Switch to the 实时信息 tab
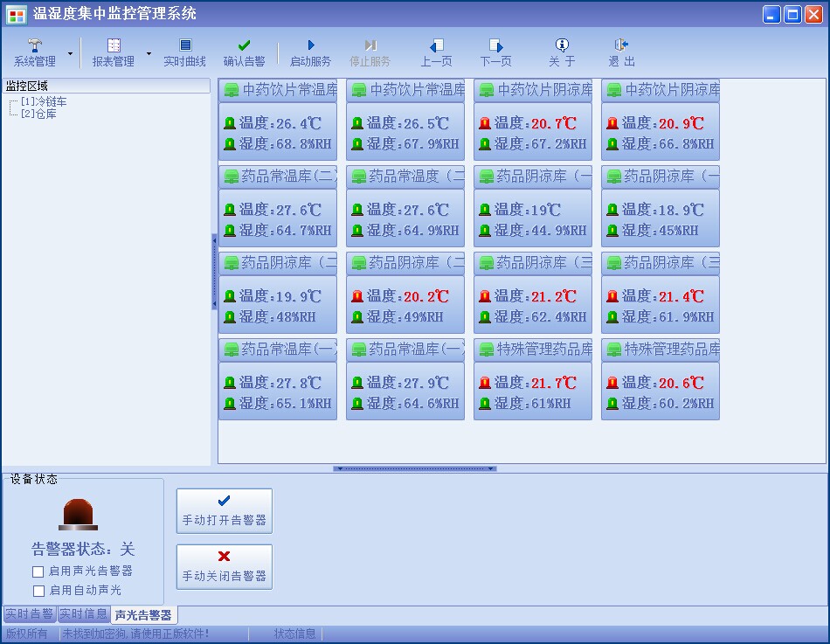Screen dimensions: 830x644 (85, 613)
